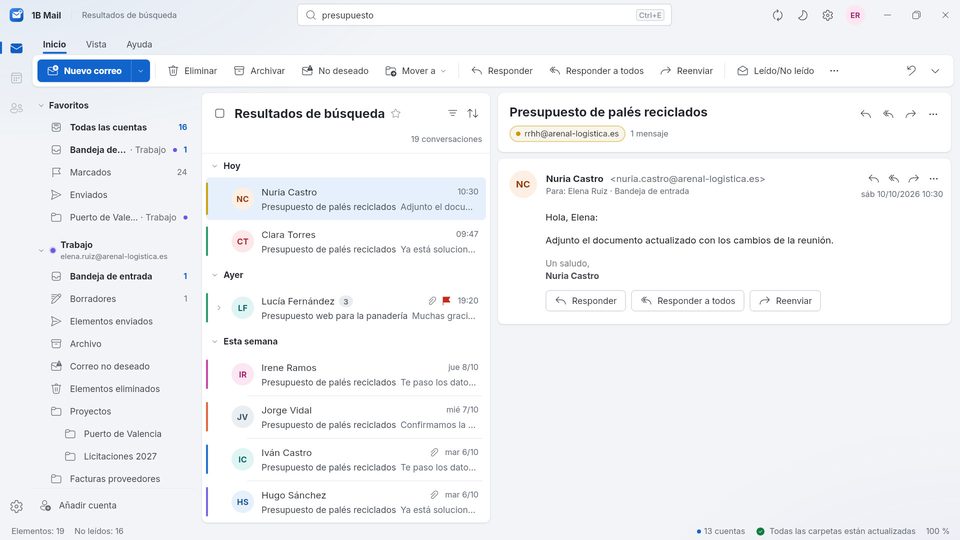
Task: Open Correo no deseado folder
Action: click(x=118, y=366)
